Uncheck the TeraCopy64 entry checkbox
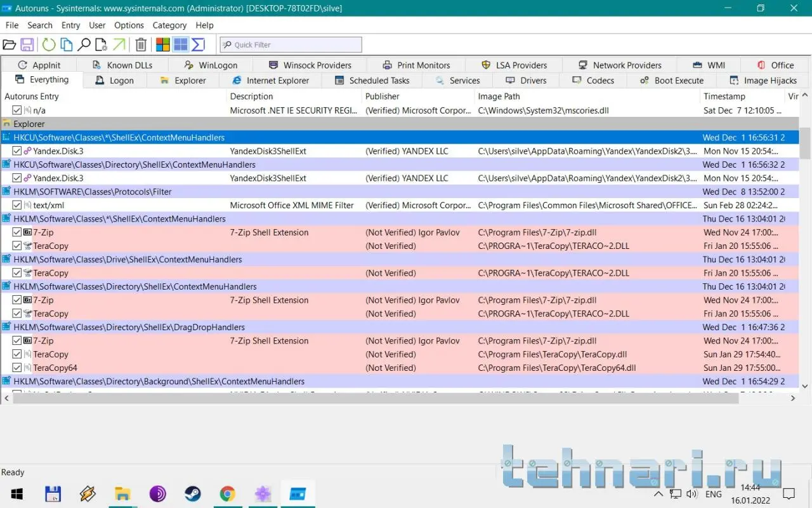Screen dimensions: 812x508 pos(17,368)
